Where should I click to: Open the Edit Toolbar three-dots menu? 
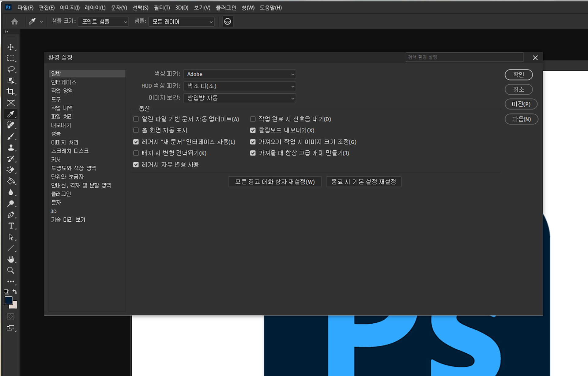11,281
